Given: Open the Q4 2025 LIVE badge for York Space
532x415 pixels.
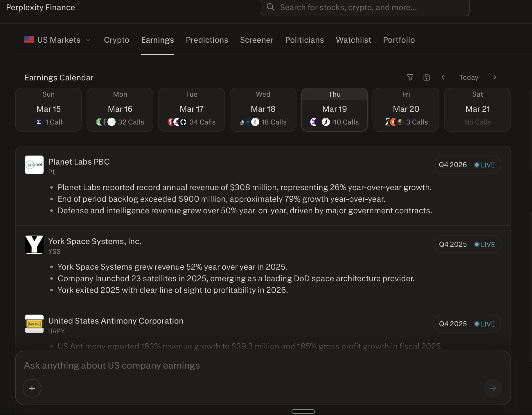Looking at the screenshot, I should pyautogui.click(x=467, y=244).
